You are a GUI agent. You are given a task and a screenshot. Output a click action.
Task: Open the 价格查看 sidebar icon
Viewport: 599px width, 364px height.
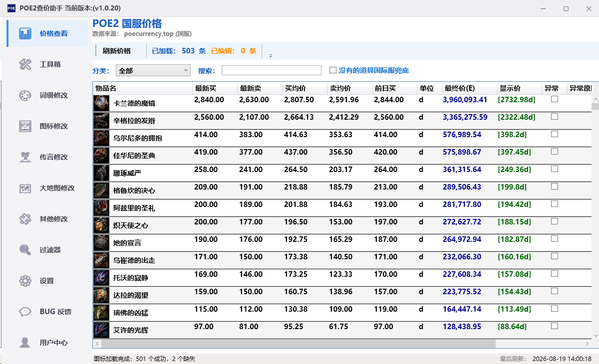(x=25, y=33)
